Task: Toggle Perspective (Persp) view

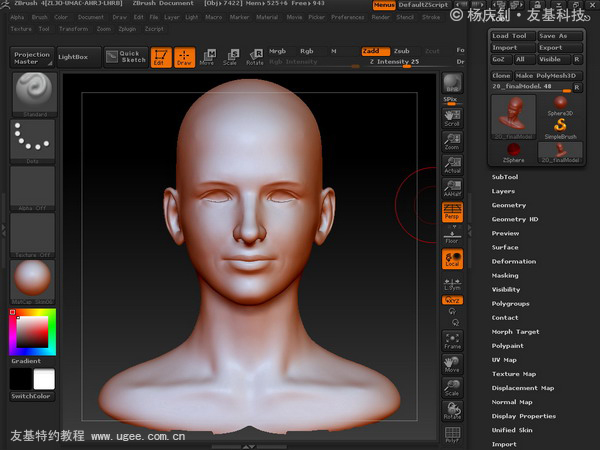Action: tap(452, 212)
